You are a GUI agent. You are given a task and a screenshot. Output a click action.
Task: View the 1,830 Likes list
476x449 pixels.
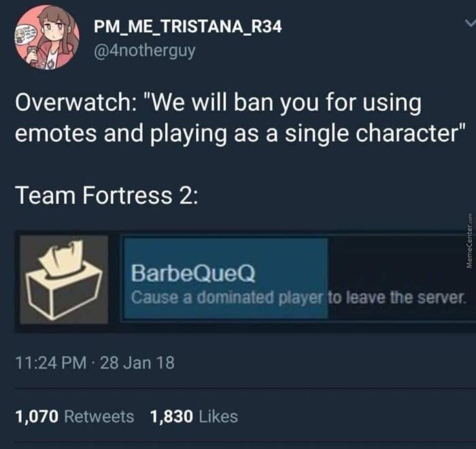click(194, 416)
